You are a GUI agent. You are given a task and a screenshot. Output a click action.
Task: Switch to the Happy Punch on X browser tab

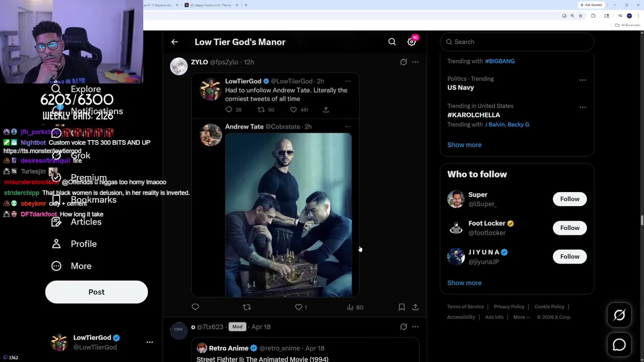pyautogui.click(x=211, y=5)
